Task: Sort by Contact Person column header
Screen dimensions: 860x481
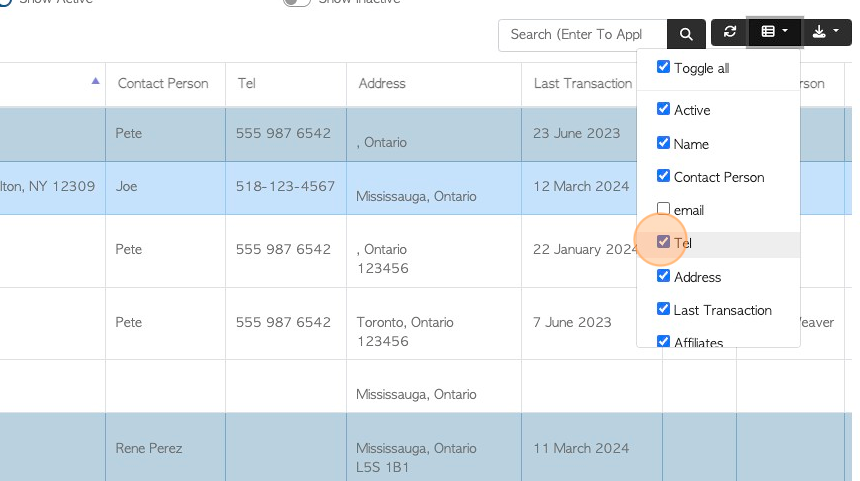Action: [x=163, y=83]
